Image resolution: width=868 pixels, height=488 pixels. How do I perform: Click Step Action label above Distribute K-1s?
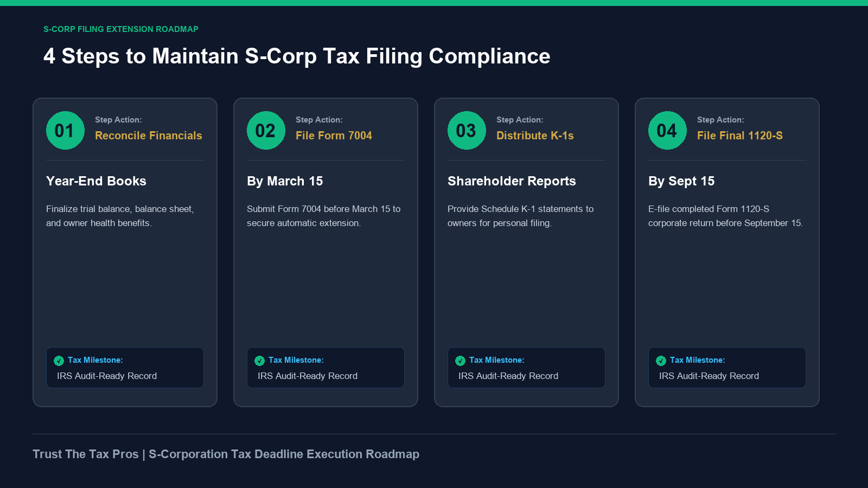[520, 120]
